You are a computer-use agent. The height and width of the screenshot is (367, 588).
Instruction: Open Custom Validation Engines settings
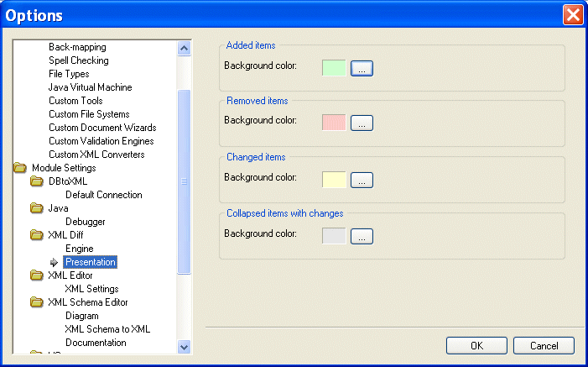coord(101,141)
